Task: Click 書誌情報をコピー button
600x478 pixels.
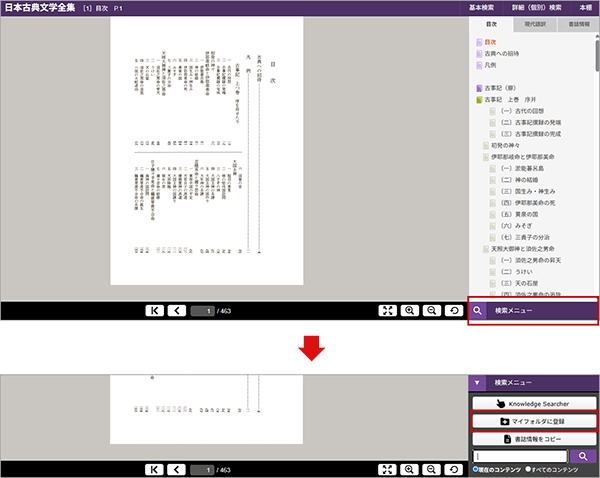Action: click(533, 439)
